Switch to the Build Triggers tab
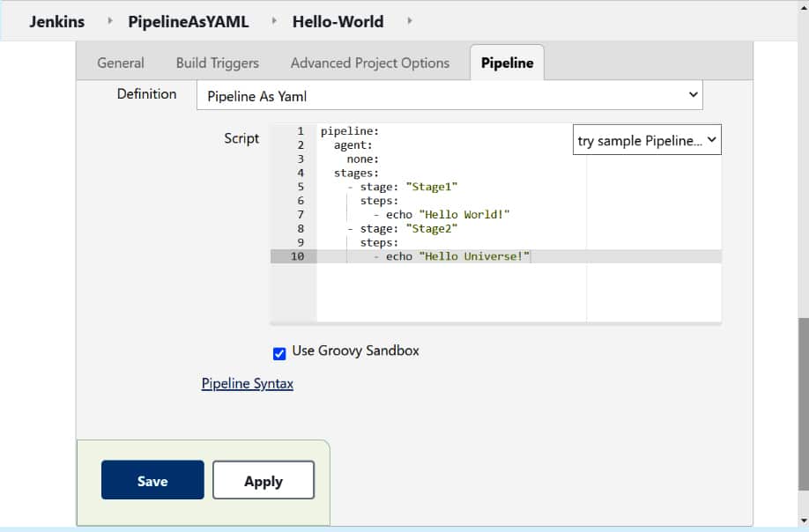The image size is (809, 532). [217, 63]
